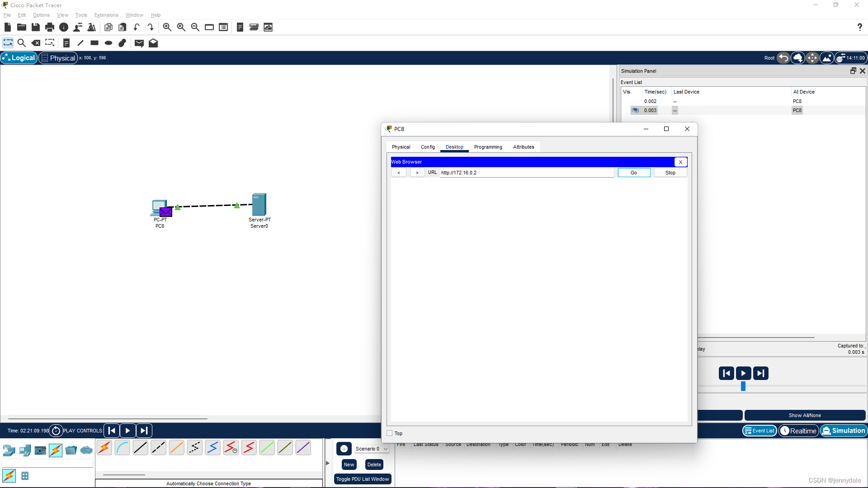868x488 pixels.
Task: Open a file with the folder icon
Action: point(22,28)
